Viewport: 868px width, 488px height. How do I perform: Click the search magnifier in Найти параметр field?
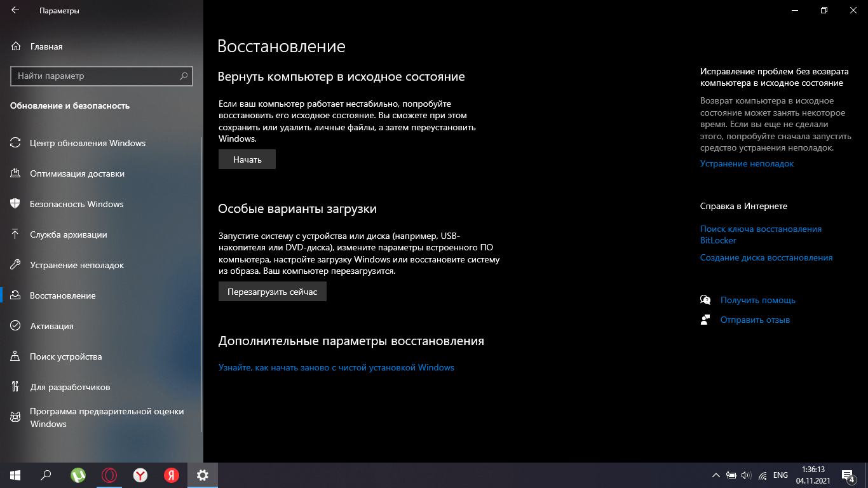tap(184, 76)
